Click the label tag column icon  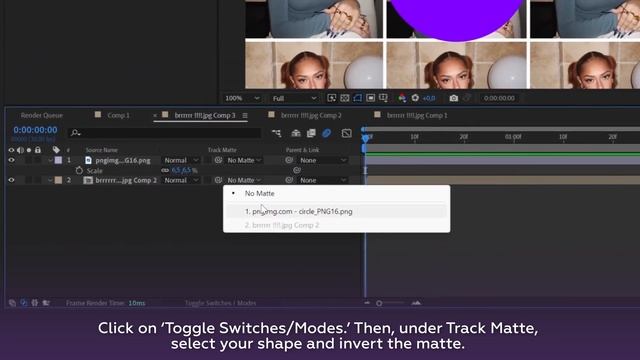tap(56, 150)
